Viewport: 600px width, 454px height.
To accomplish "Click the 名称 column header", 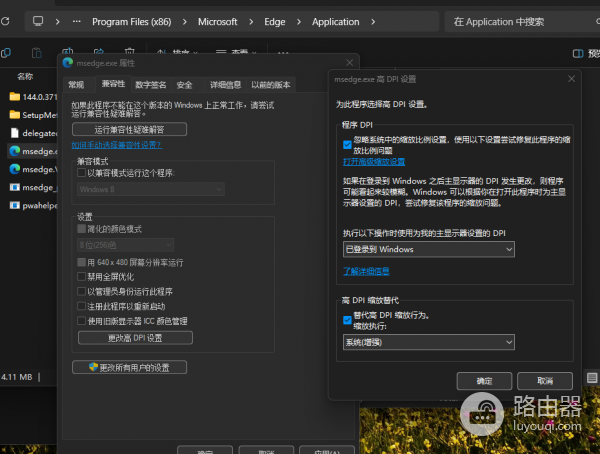I will coord(25,76).
